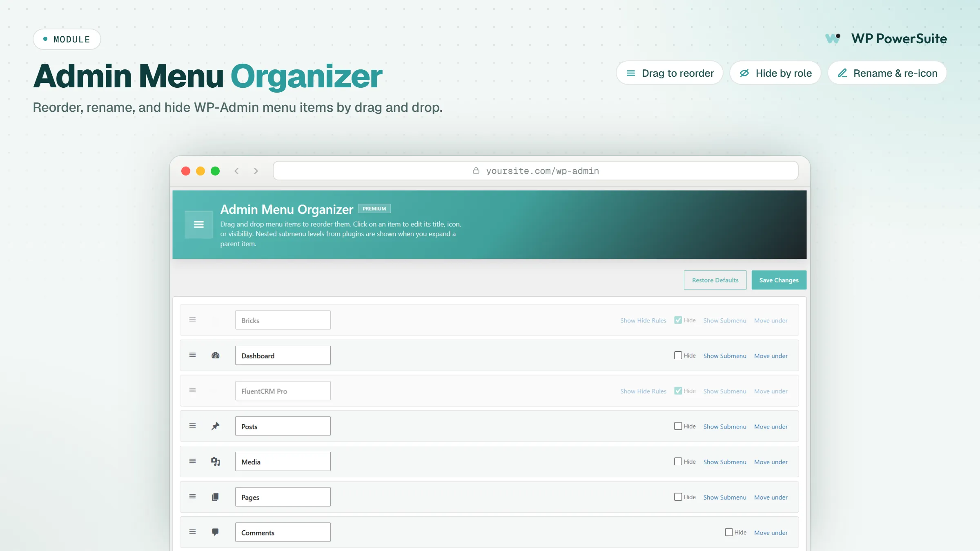The image size is (980, 551).
Task: Select the Posts row drag handle
Action: tap(192, 426)
